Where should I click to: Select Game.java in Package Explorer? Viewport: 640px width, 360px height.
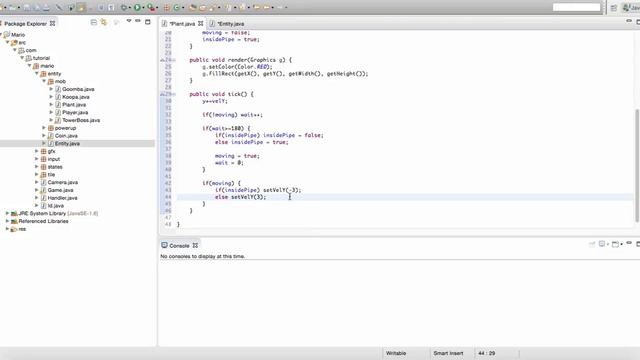tap(60, 190)
